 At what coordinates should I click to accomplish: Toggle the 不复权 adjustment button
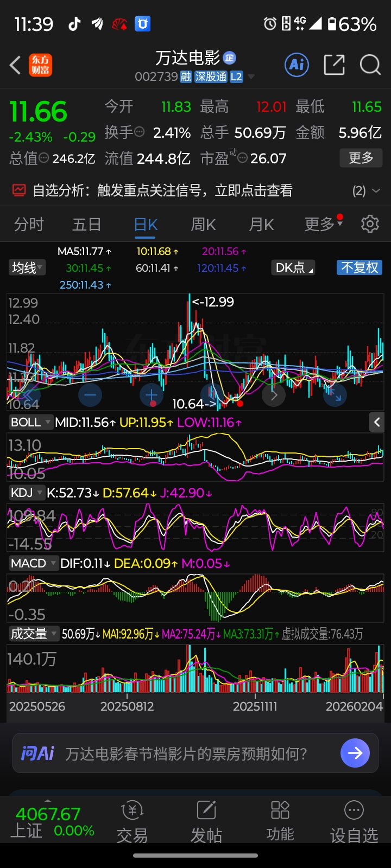pos(359,267)
